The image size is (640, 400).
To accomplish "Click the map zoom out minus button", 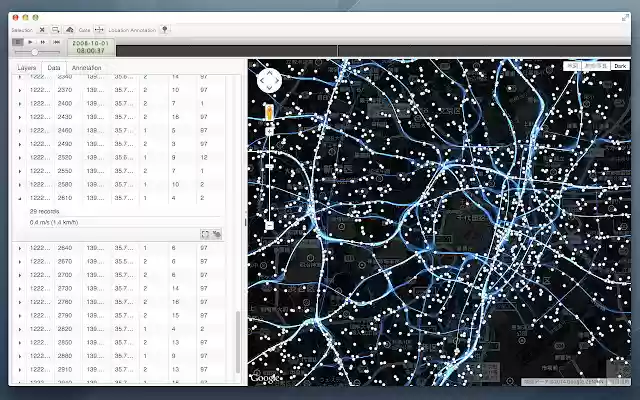I will (269, 225).
